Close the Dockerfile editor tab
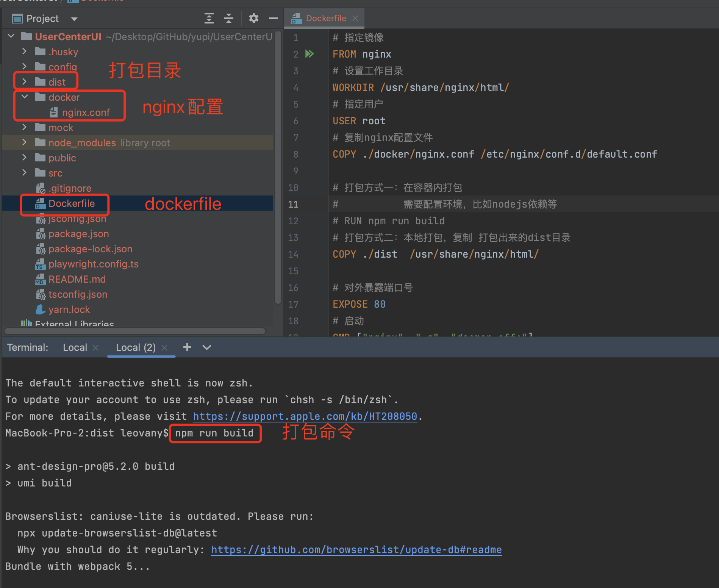 click(355, 18)
